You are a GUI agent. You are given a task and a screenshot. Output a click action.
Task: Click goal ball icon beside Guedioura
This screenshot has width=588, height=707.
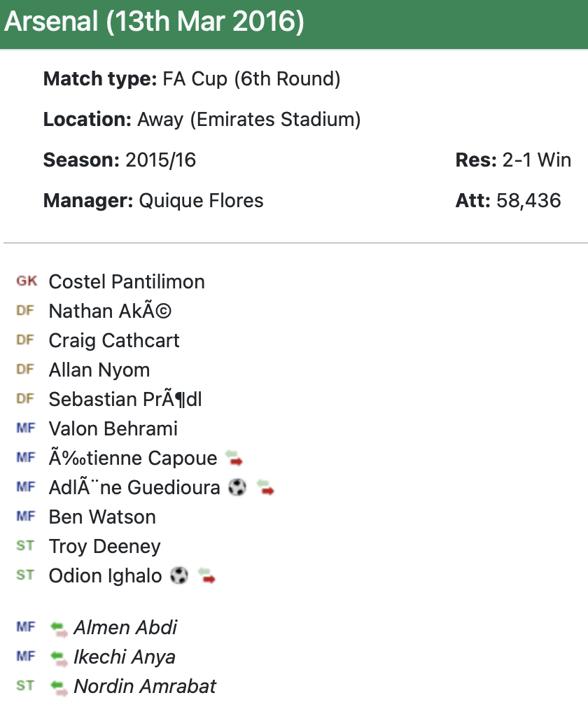click(237, 487)
